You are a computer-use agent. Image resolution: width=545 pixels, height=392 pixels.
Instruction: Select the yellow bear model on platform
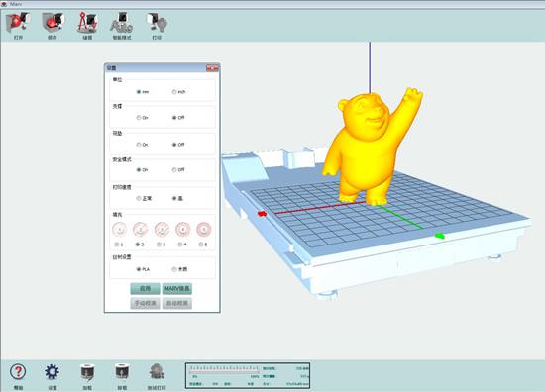(372, 146)
